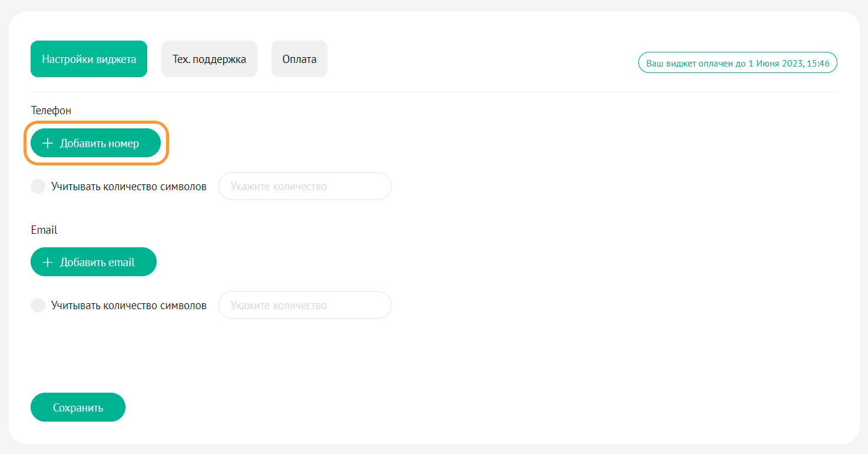The width and height of the screenshot is (868, 454).
Task: Click the Учитывать количество символов label under Email
Action: 128,306
